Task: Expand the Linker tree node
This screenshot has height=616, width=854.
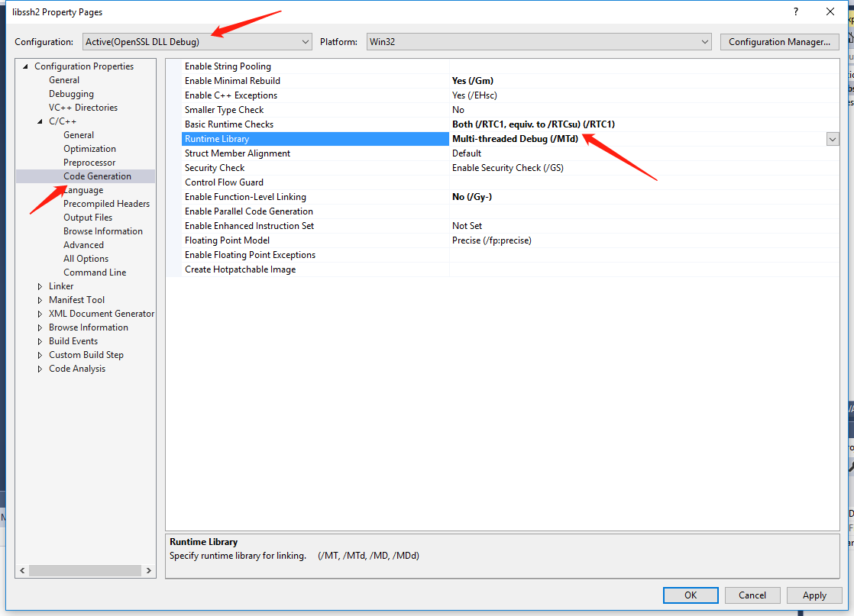Action: coord(40,285)
